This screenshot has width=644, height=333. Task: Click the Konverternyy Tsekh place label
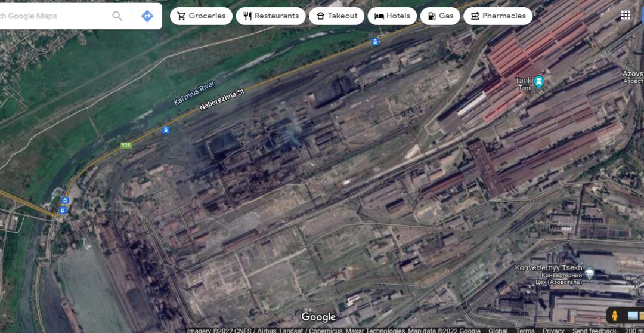click(549, 275)
